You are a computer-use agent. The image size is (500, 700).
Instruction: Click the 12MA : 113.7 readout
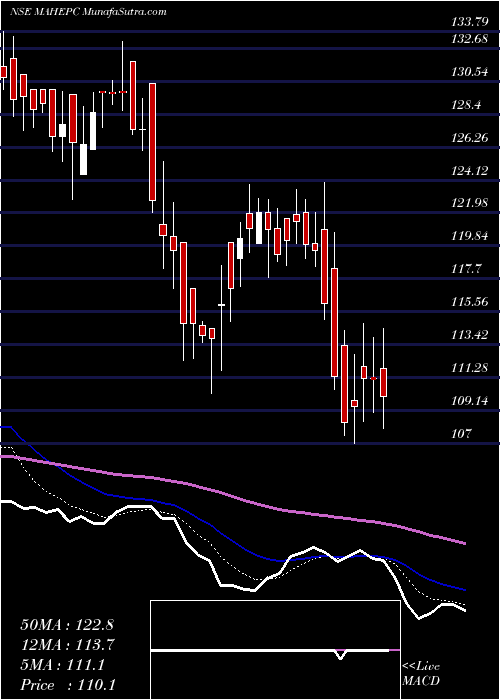(68, 645)
